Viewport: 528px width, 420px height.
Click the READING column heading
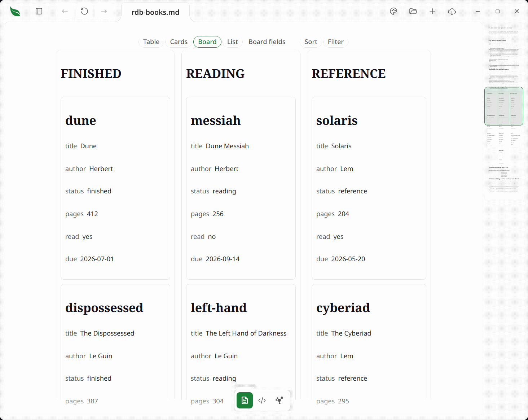[215, 74]
